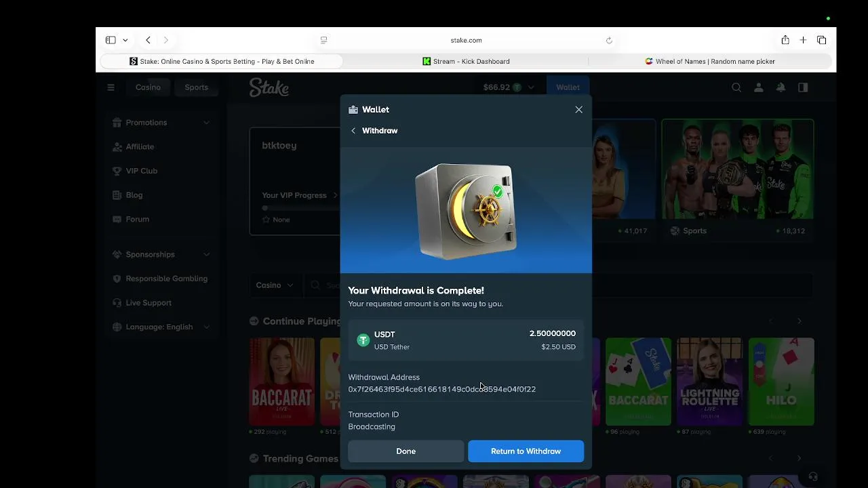Next arrow for Continue Playing carousel
Screen dimensions: 868x488
click(x=800, y=321)
